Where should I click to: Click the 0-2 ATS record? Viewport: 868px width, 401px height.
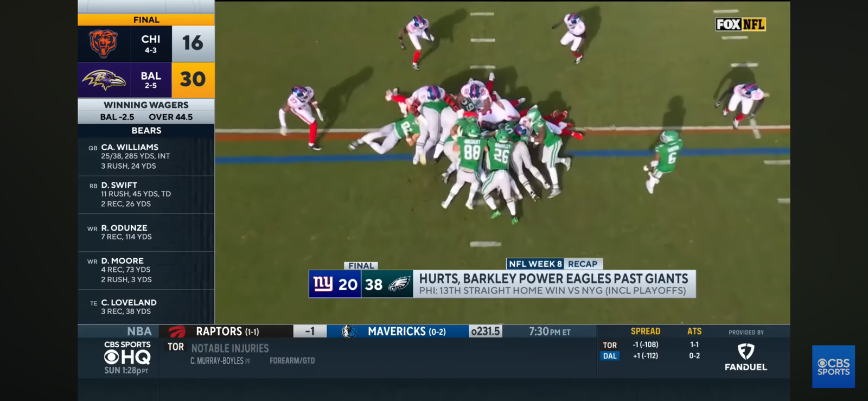694,356
